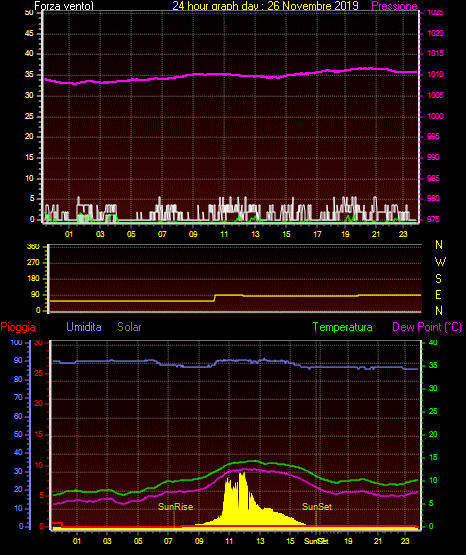Click the Dew Point (°C) legend label
The width and height of the screenshot is (466, 555).
click(427, 327)
